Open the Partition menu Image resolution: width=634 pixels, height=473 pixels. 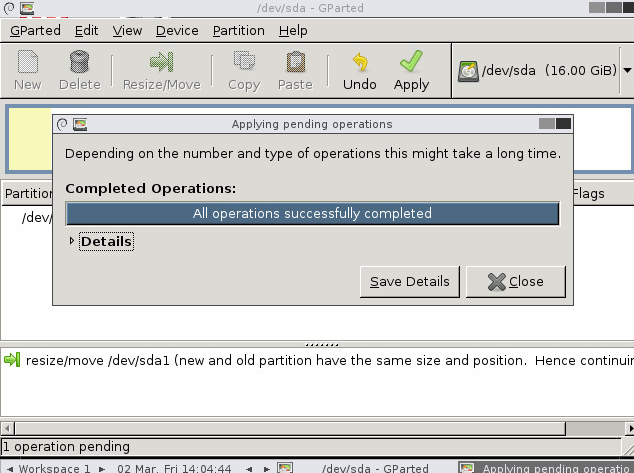[239, 31]
